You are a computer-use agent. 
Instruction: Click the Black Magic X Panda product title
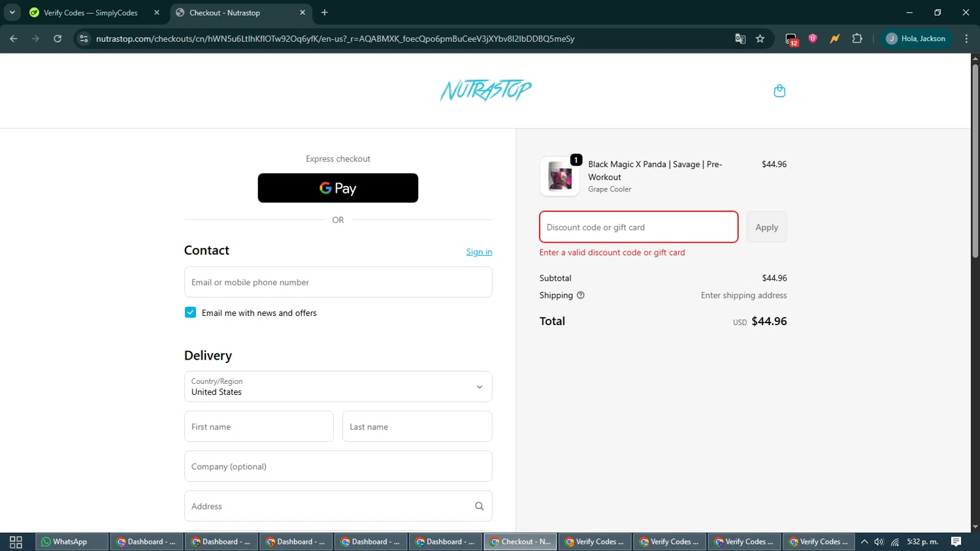pos(655,170)
